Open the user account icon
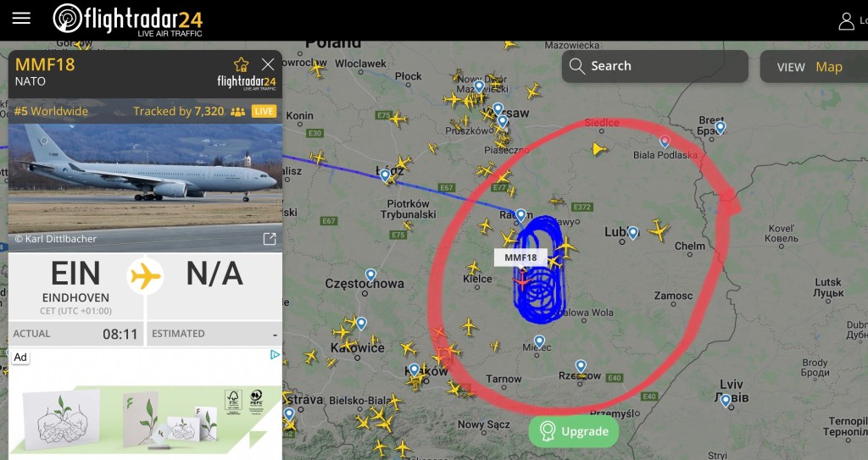The width and height of the screenshot is (868, 460). (846, 21)
